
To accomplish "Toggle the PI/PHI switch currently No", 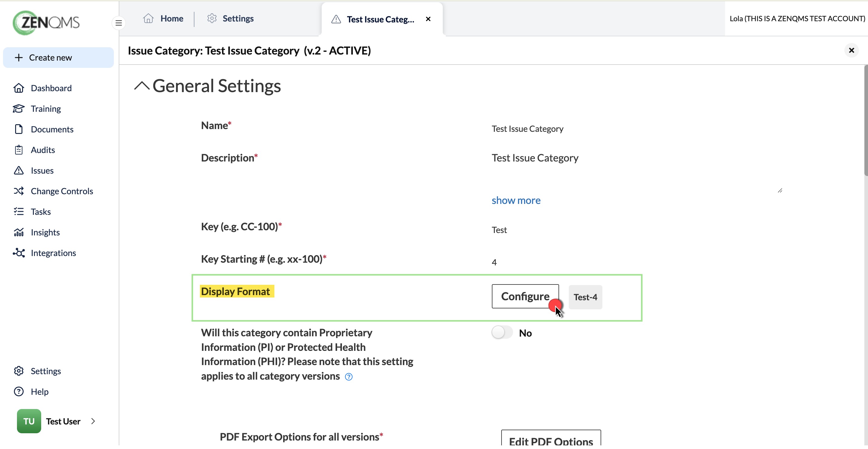I will click(x=502, y=333).
